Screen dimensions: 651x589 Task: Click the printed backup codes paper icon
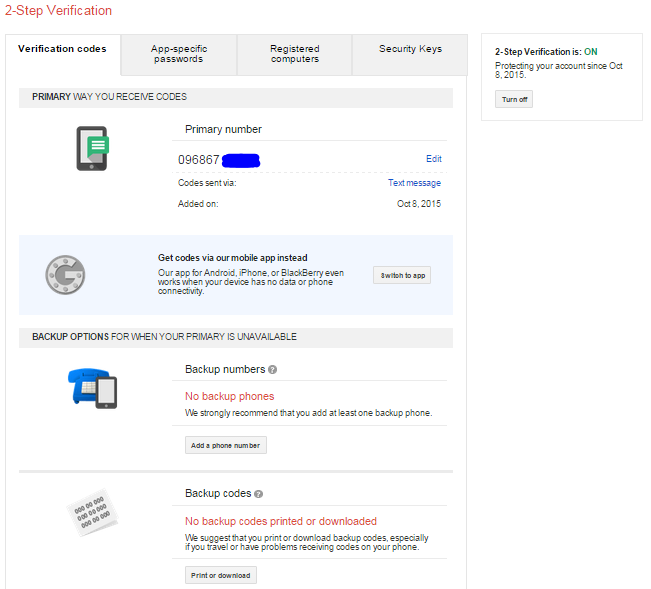(91, 515)
